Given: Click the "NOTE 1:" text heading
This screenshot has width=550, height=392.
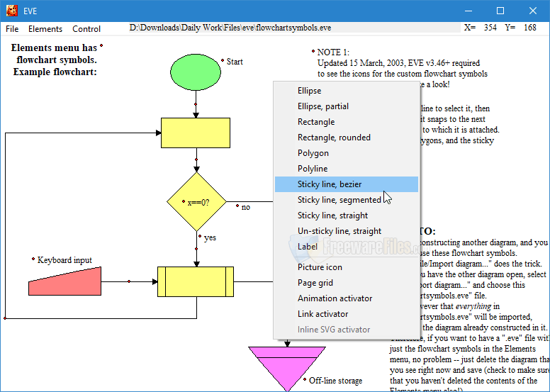Looking at the screenshot, I should point(333,52).
